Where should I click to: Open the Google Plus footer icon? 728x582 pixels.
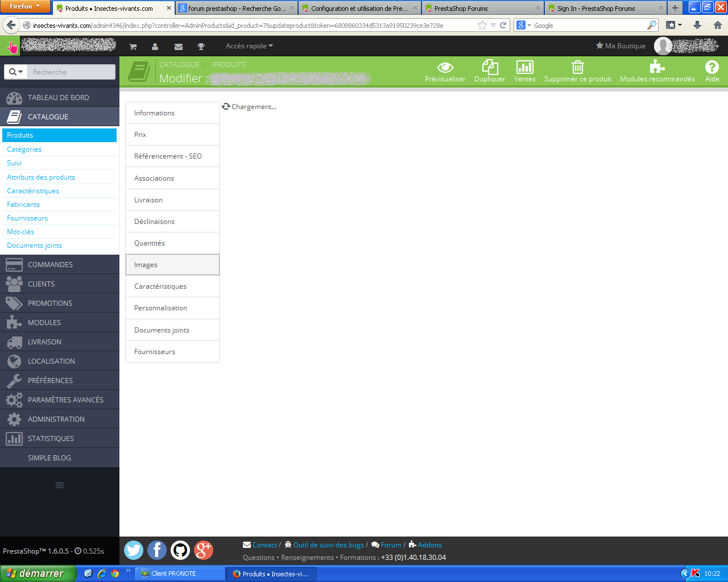click(x=204, y=550)
